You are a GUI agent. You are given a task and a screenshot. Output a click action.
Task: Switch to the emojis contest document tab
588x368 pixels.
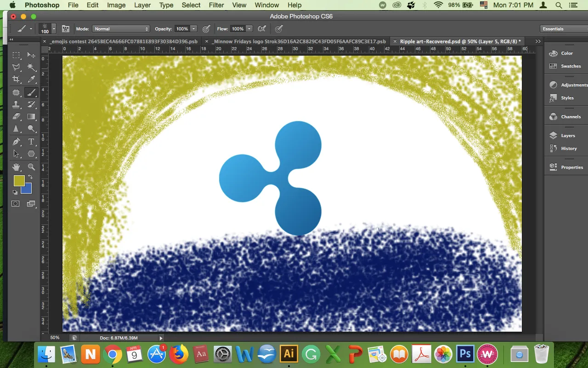(124, 41)
